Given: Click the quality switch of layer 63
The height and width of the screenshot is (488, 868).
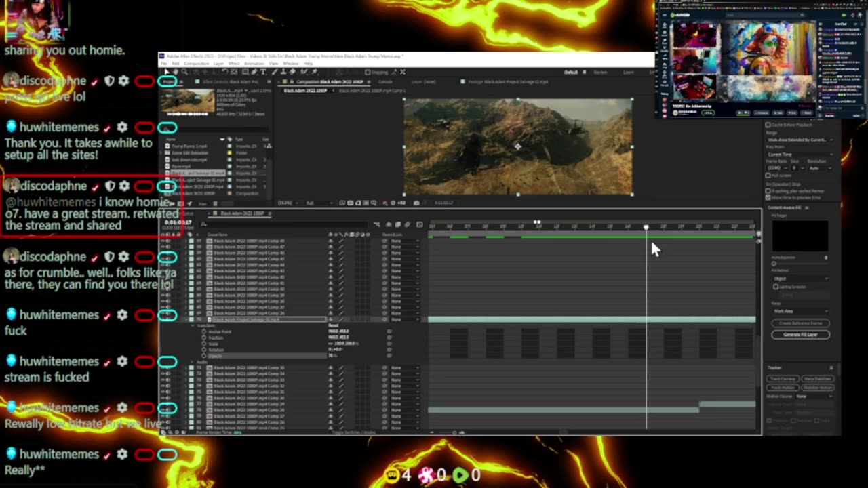Looking at the screenshot, I should 341,277.
